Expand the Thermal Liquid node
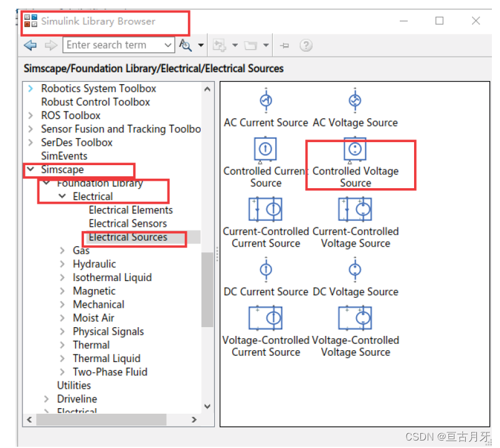The image size is (500, 448). pos(62,358)
